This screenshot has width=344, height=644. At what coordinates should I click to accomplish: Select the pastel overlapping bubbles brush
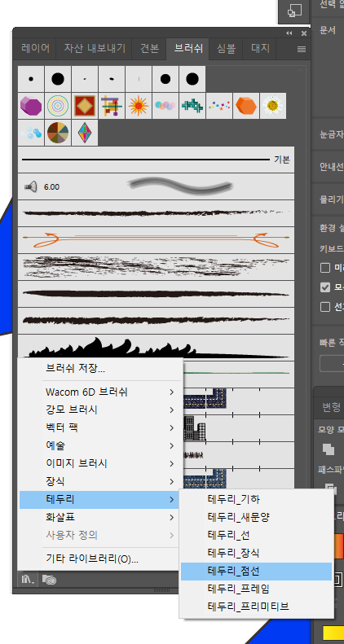165,106
